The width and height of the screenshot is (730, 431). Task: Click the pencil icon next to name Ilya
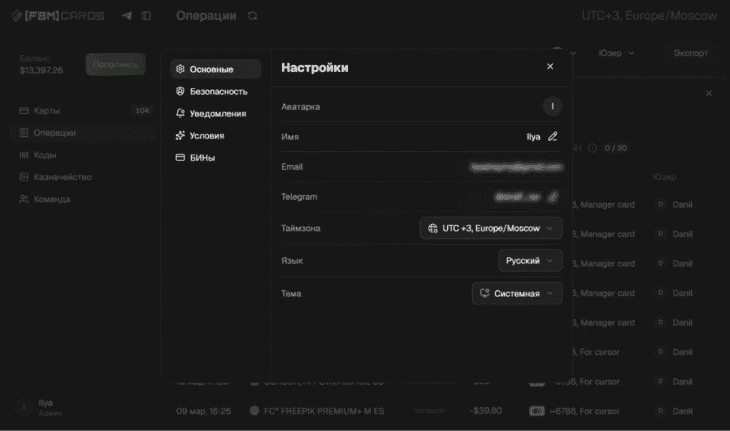(553, 137)
